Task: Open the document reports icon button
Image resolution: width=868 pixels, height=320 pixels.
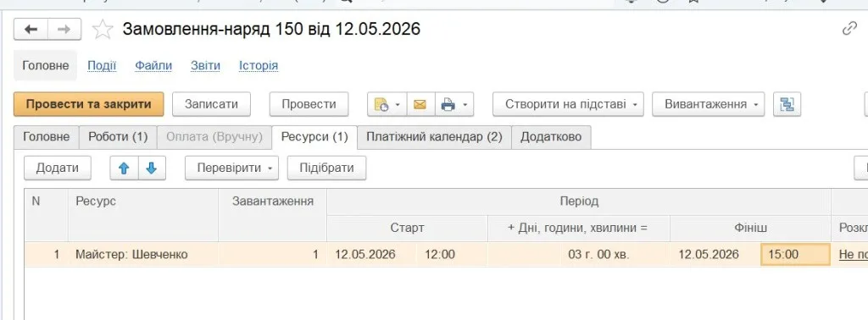Action: coord(381,104)
